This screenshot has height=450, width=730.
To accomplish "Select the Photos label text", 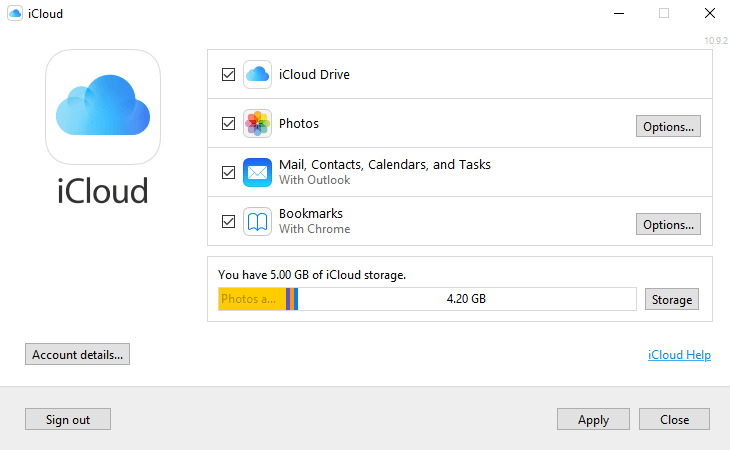I will click(299, 123).
